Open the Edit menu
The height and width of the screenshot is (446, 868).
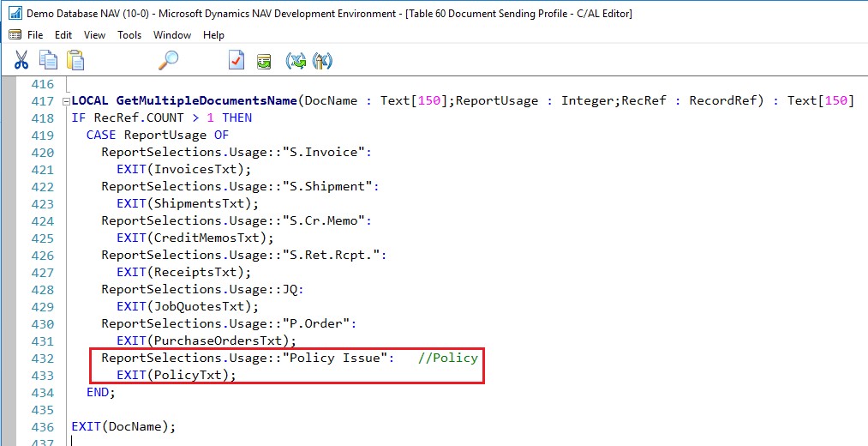(63, 35)
